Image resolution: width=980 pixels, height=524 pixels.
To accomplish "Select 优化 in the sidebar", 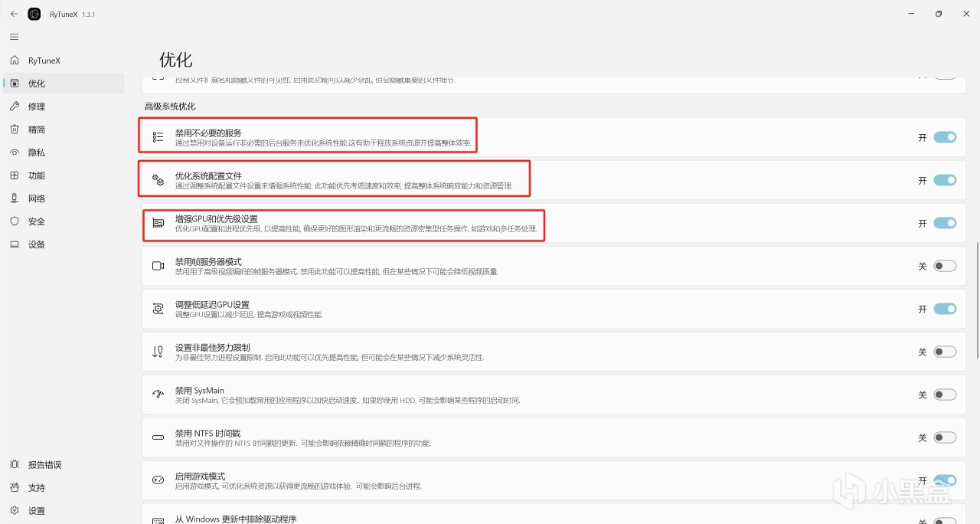I will point(64,84).
